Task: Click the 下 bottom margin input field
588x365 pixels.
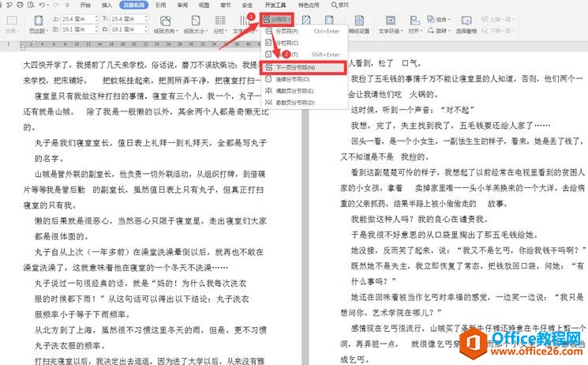Action: (128, 18)
